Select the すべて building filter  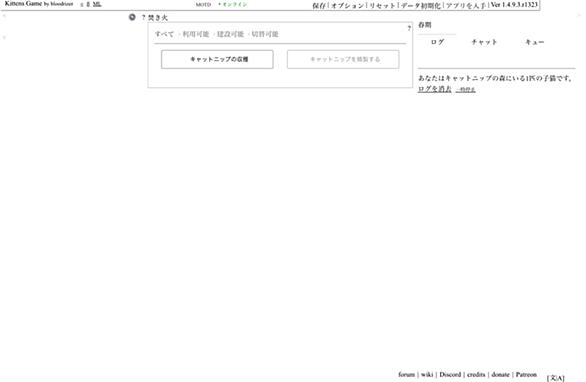164,34
